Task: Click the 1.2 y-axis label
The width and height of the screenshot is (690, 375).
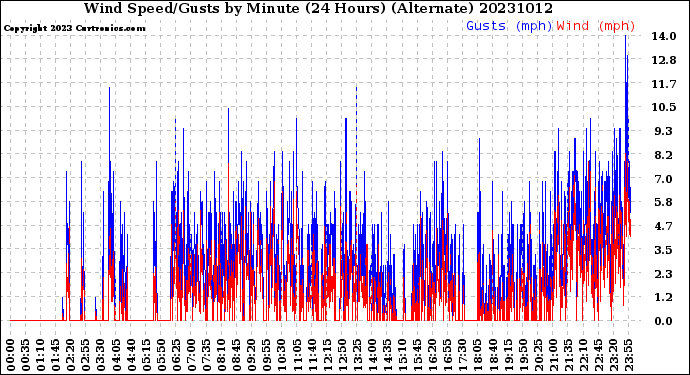Action: [x=664, y=297]
